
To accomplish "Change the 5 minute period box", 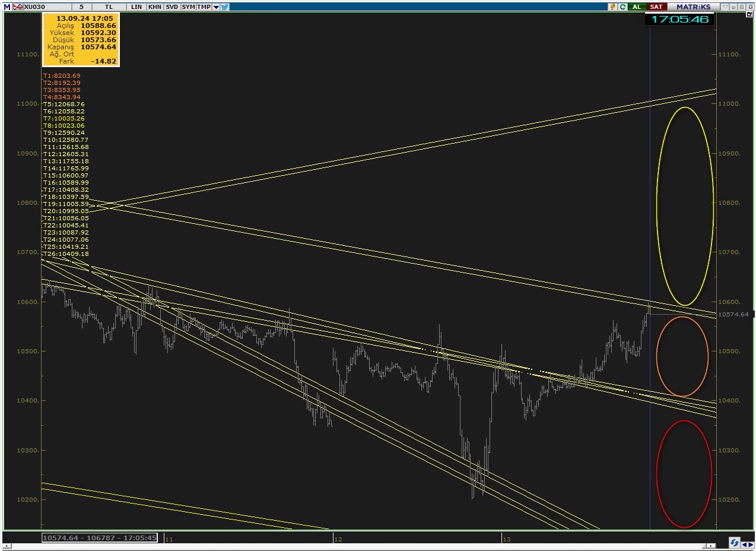I will 81,7.
